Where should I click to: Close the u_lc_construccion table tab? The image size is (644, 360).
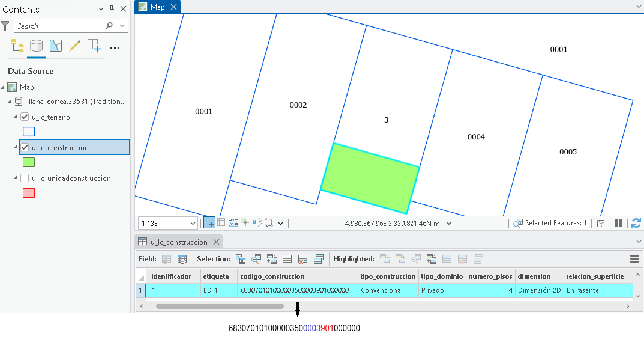coord(217,242)
